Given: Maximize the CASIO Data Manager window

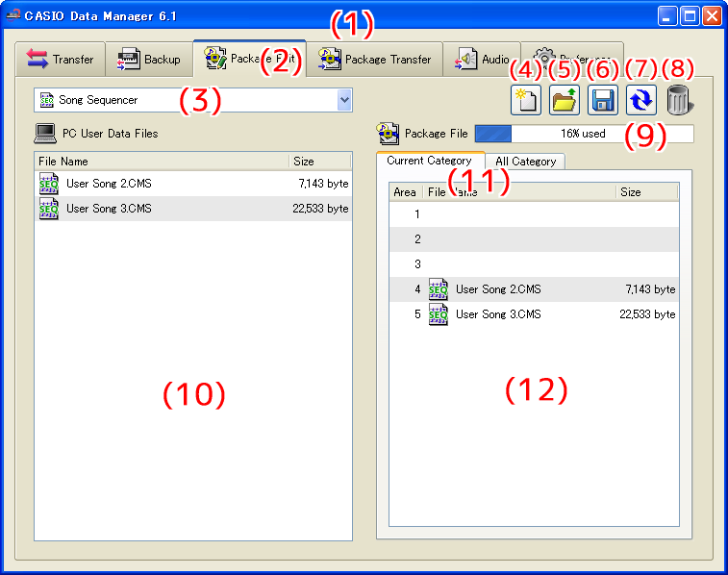Looking at the screenshot, I should pyautogui.click(x=690, y=16).
